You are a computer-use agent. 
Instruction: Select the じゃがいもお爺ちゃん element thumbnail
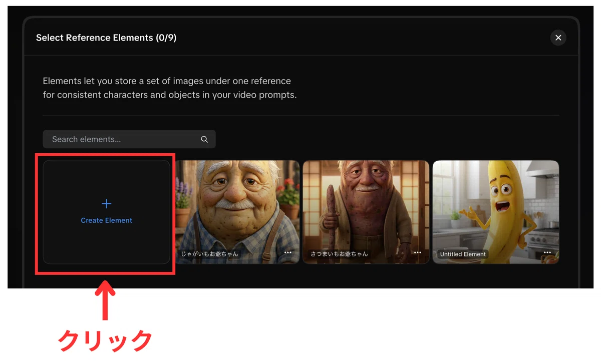coord(236,212)
